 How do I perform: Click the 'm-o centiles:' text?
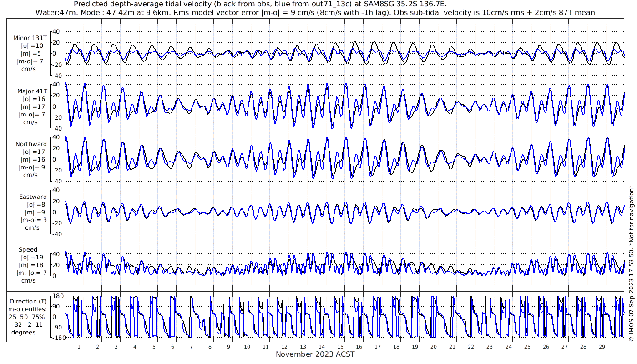[28, 309]
